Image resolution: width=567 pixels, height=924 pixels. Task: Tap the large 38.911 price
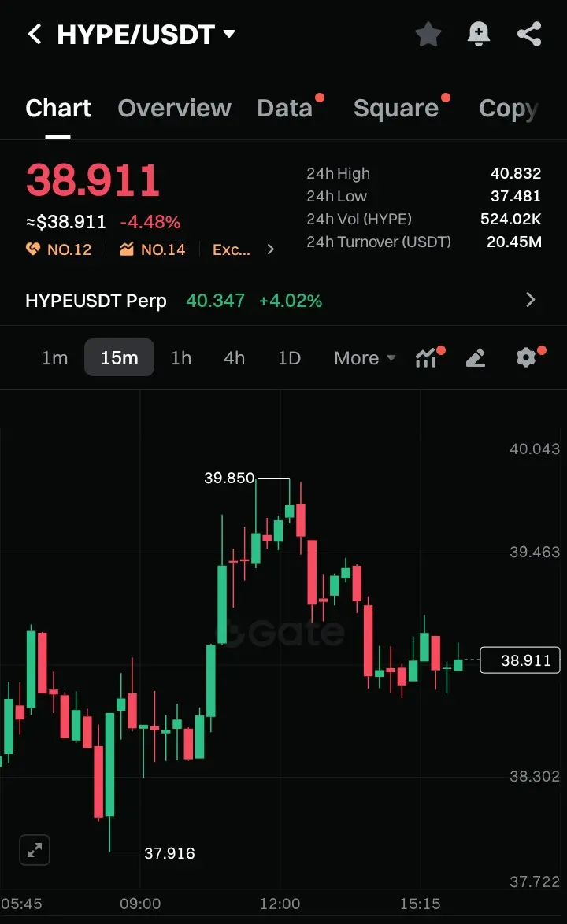point(93,179)
